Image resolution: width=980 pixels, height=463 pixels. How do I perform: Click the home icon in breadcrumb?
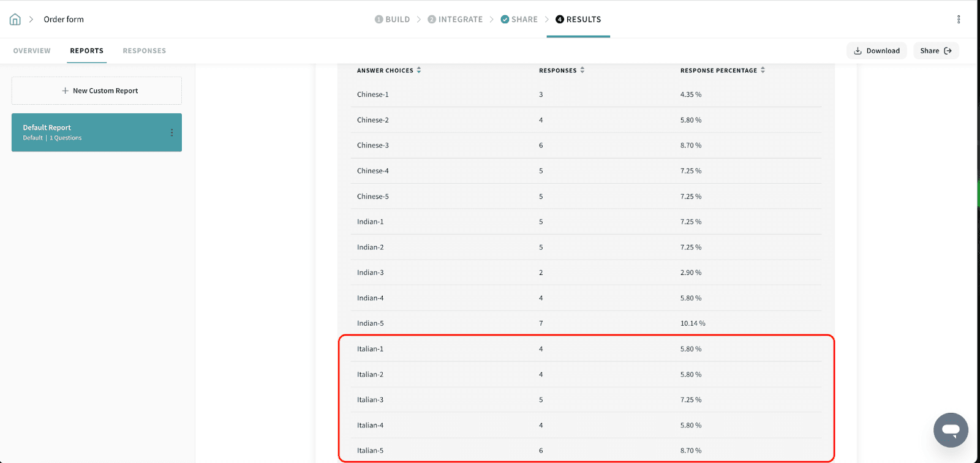tap(15, 20)
